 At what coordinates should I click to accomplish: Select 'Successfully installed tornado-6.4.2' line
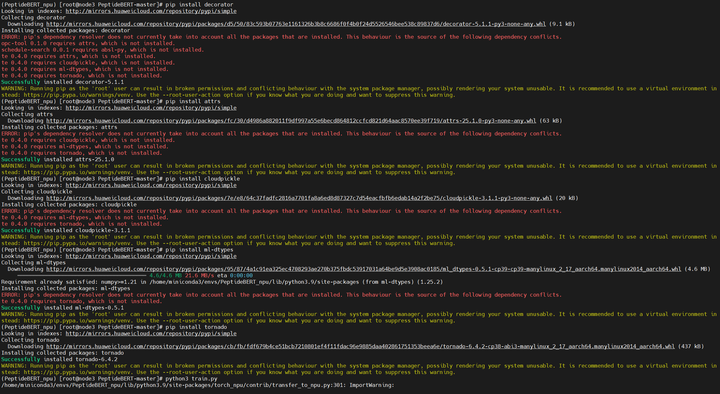point(59,360)
